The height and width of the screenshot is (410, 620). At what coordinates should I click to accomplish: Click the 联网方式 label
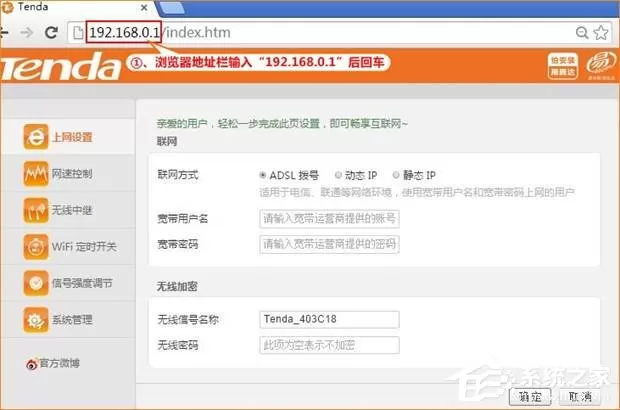178,174
